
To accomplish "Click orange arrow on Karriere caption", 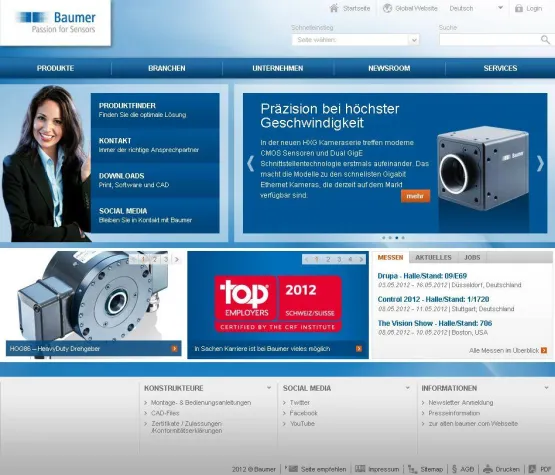I will (359, 349).
